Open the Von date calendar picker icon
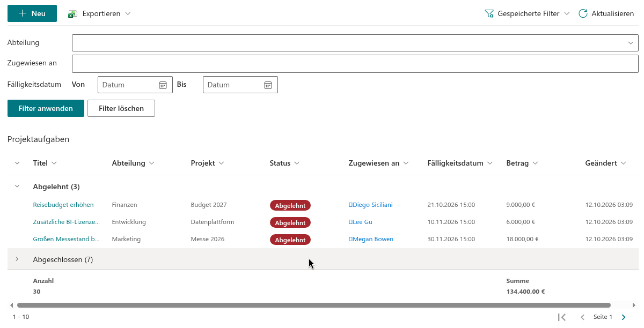The width and height of the screenshot is (644, 328). (x=163, y=85)
